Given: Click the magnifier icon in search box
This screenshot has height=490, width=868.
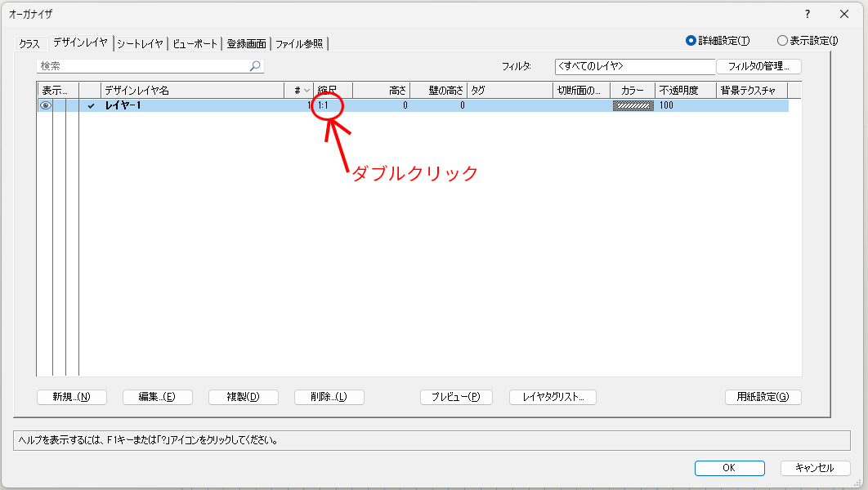Looking at the screenshot, I should click(x=255, y=66).
